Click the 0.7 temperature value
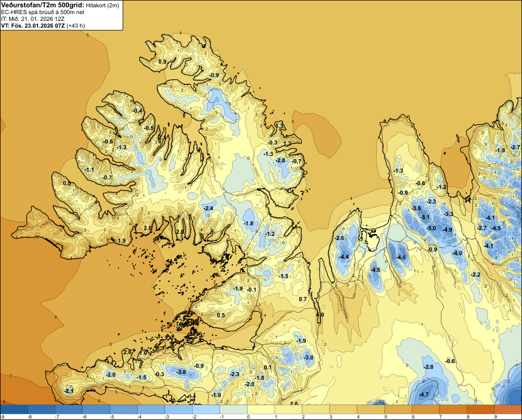 point(303,299)
